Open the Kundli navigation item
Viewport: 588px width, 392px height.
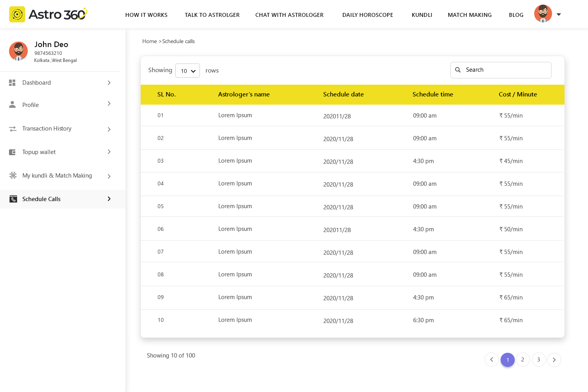click(x=422, y=15)
